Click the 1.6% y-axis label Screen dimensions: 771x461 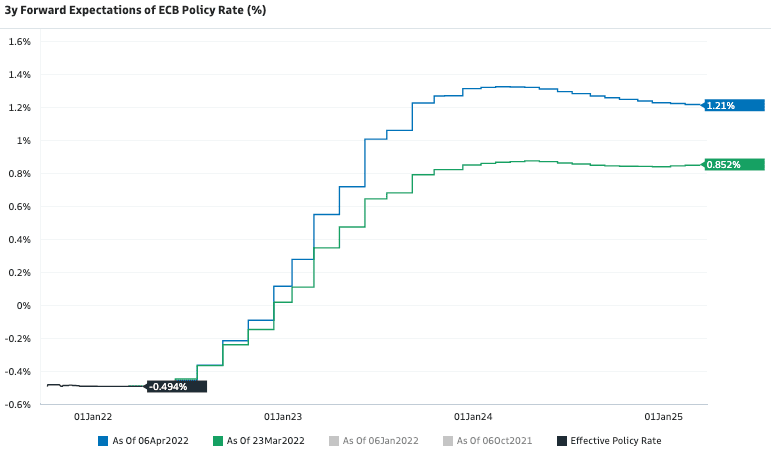(x=20, y=42)
